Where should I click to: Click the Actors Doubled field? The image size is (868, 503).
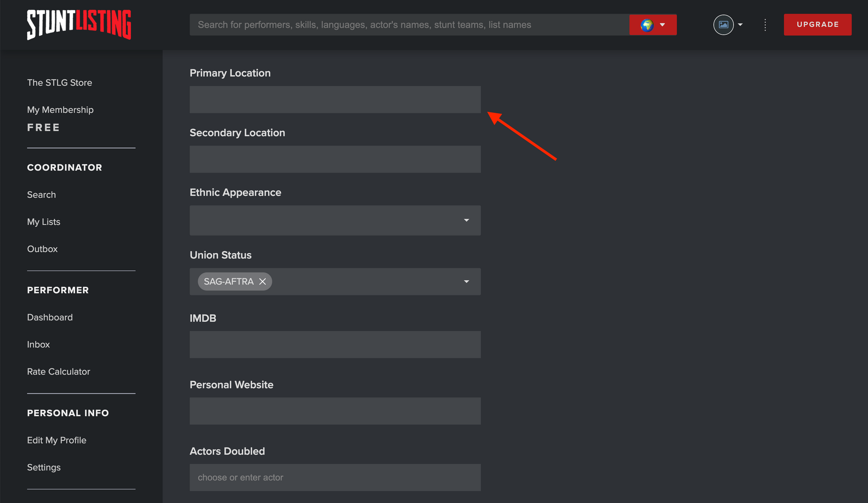pos(335,477)
